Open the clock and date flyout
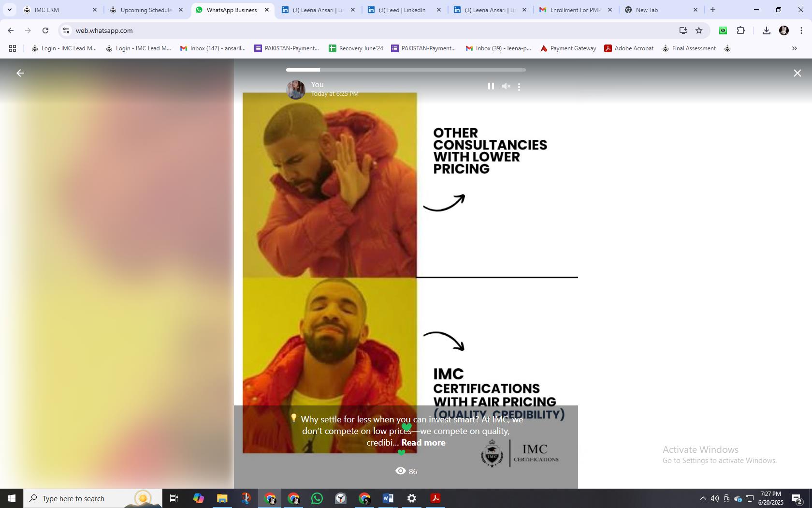The height and width of the screenshot is (508, 812). coord(771,498)
